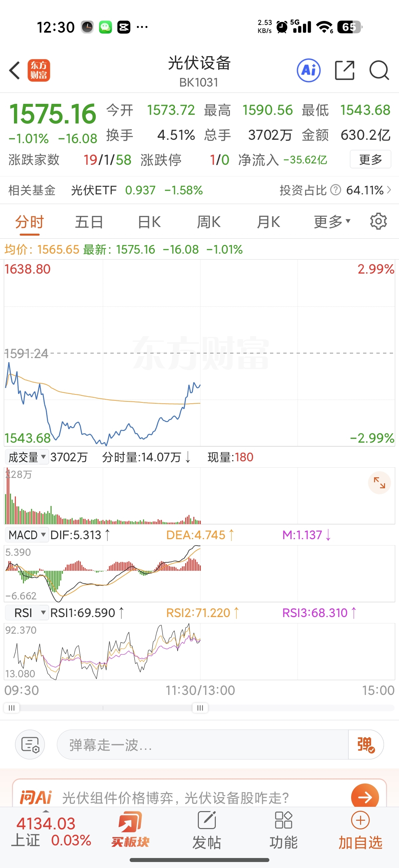Open chart settings gear icon
Image resolution: width=399 pixels, height=868 pixels.
point(378,221)
